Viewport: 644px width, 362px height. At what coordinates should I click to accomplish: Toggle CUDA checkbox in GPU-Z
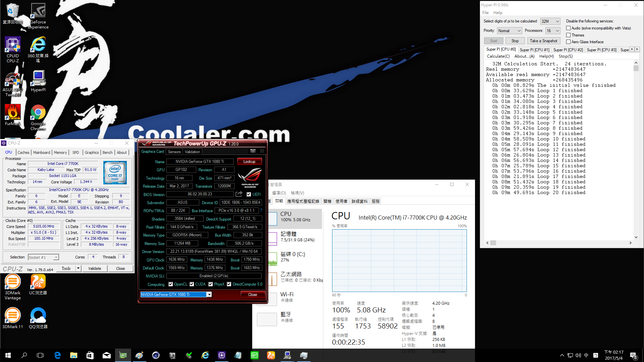192,284
